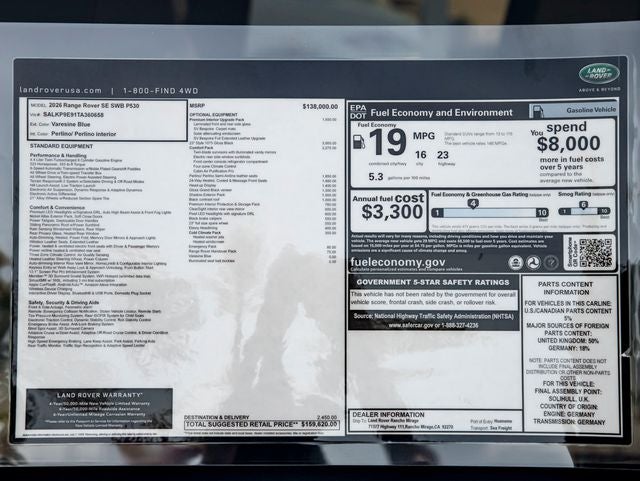Click the www.safercar.gov address line
This screenshot has height=481, width=640.
pyautogui.click(x=433, y=325)
